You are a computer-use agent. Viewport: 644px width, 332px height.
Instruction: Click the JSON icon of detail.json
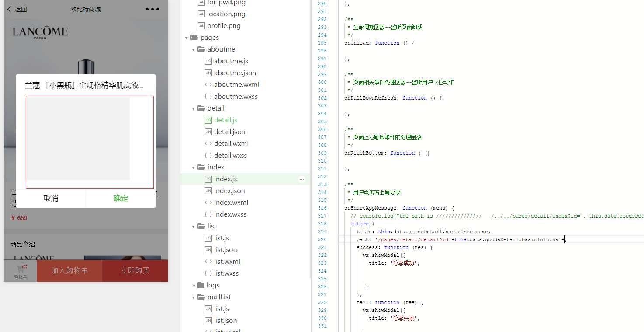coord(208,132)
